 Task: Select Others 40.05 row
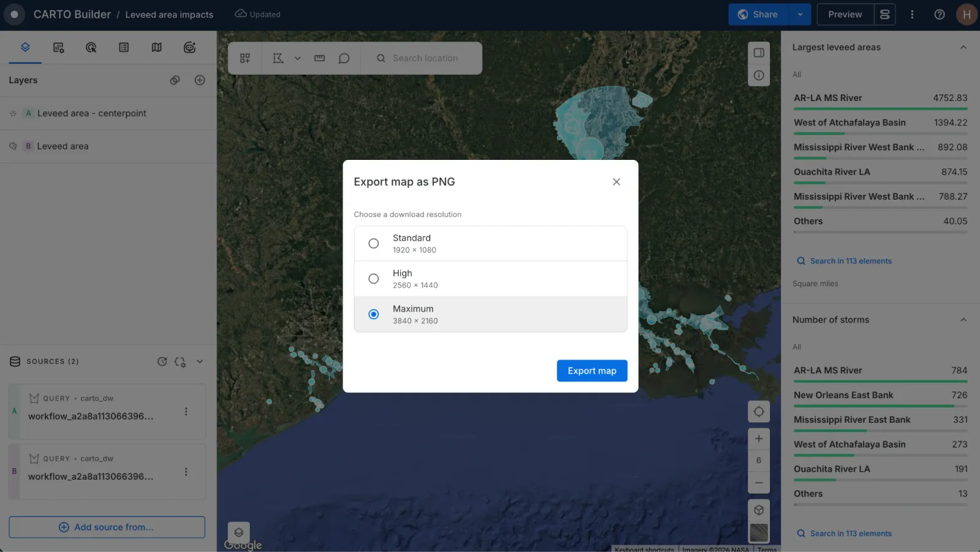click(881, 224)
